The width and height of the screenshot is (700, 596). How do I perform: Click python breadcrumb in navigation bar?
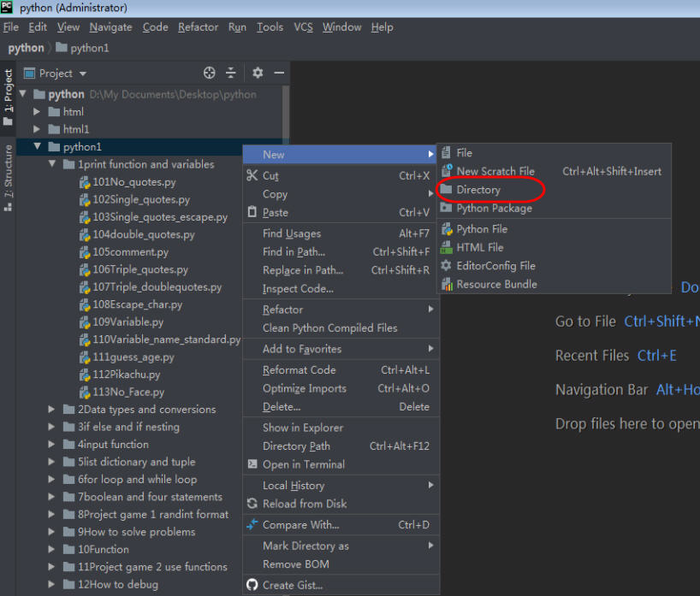click(26, 48)
